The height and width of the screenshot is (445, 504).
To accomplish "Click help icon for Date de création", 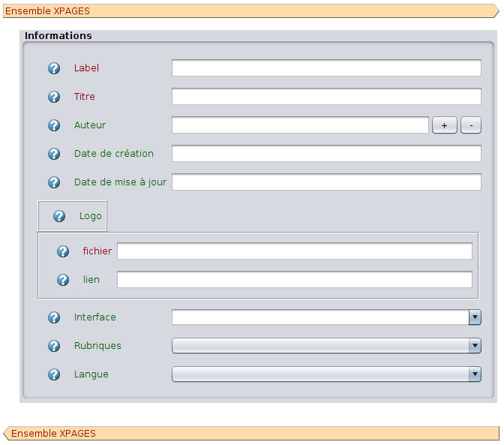I will click(54, 154).
